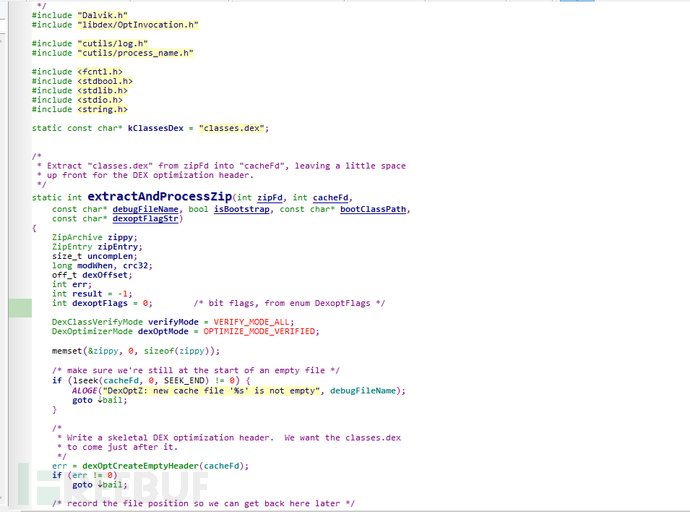This screenshot has height=512, width=690.
Task: Select the DexClassVerifyMode type name
Action: [97, 322]
